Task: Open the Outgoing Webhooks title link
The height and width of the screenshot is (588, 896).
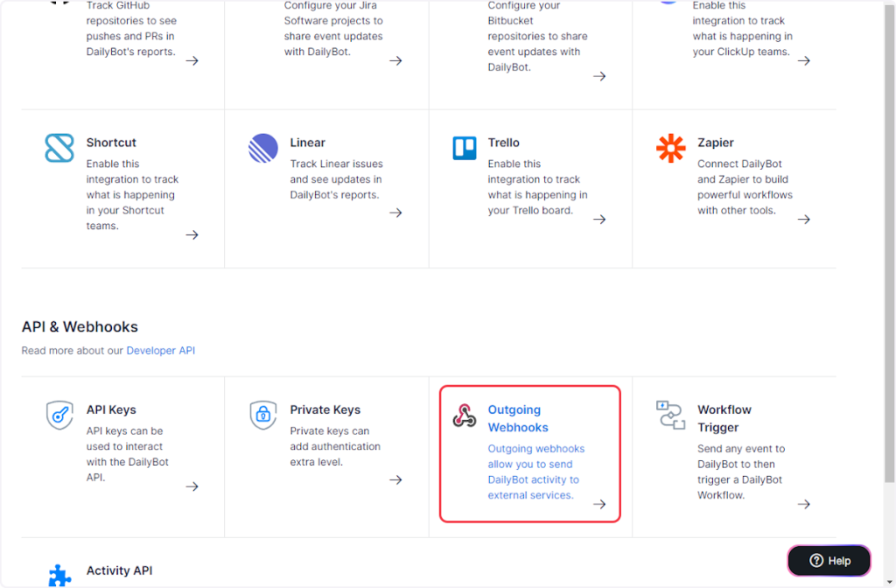Action: 517,418
